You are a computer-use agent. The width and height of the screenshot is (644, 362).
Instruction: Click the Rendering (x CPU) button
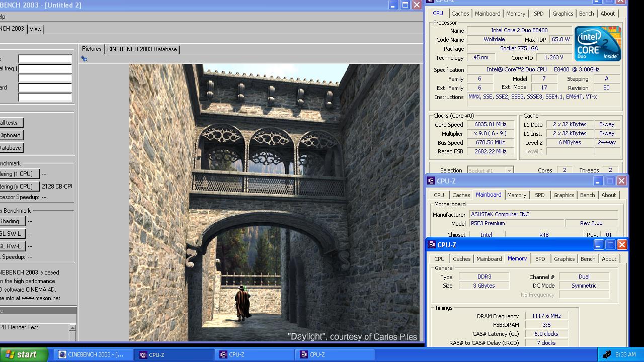click(x=19, y=187)
